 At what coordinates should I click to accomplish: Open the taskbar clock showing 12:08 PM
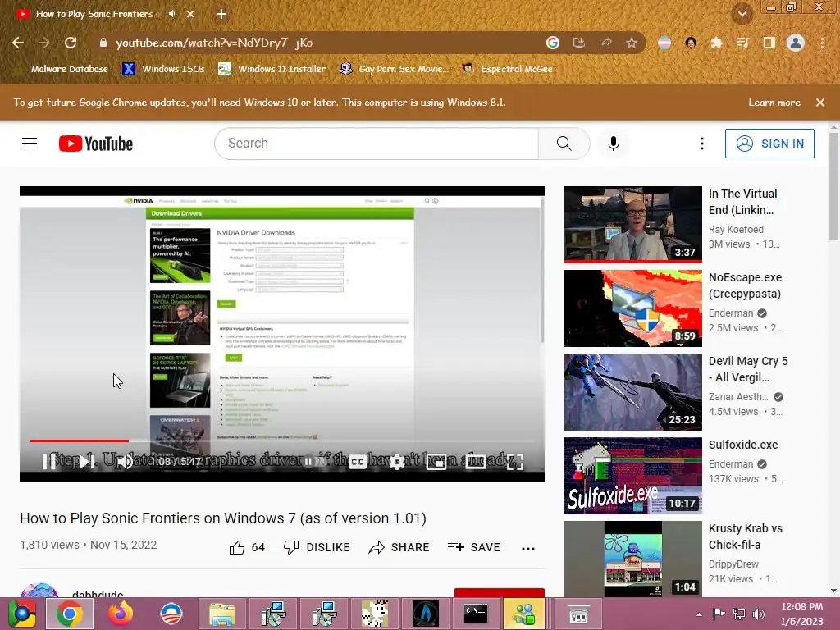(802, 614)
